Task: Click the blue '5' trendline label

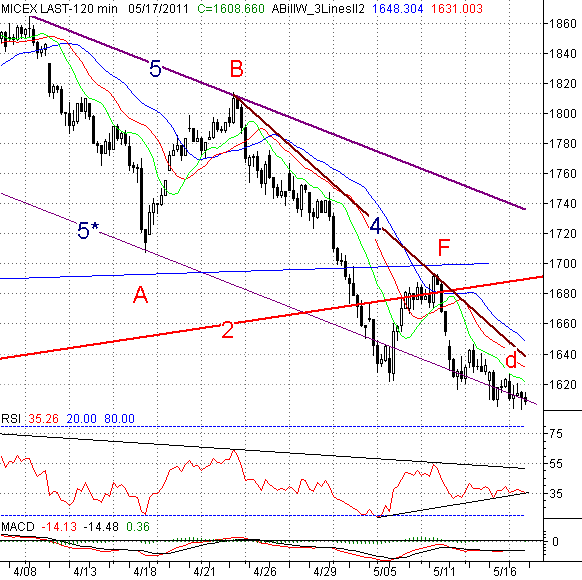Action: coord(155,69)
